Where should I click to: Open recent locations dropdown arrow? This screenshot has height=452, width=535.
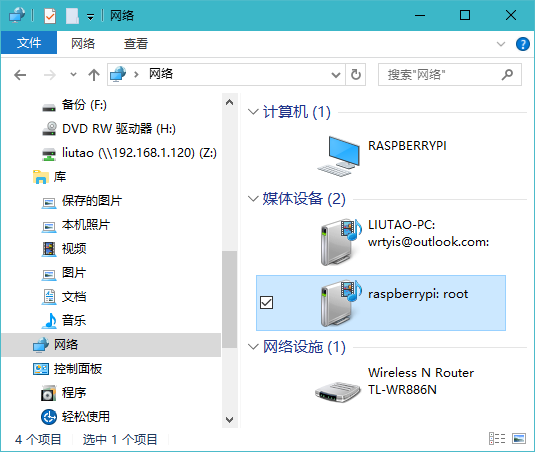click(x=73, y=74)
